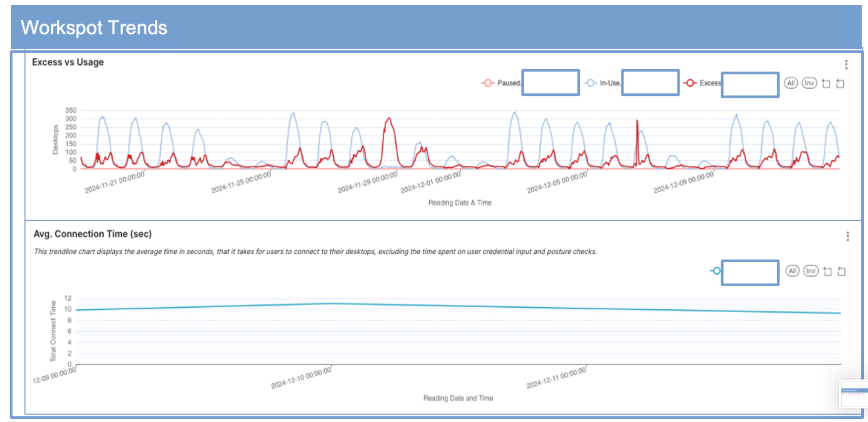Click the 'Reading Date & Time' axis title
868x422 pixels.
click(x=460, y=203)
